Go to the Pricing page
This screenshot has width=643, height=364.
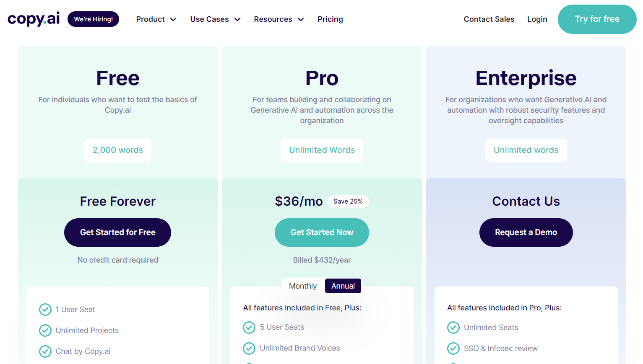(x=330, y=19)
